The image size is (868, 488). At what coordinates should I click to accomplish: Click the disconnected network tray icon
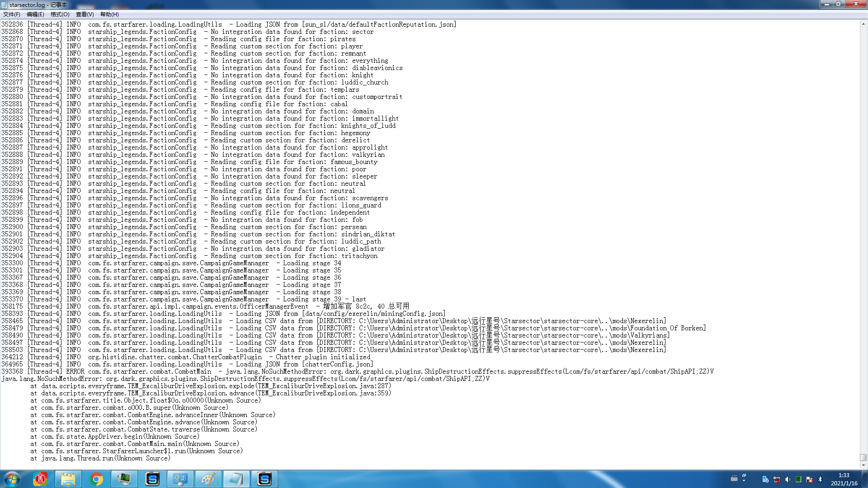click(x=777, y=479)
